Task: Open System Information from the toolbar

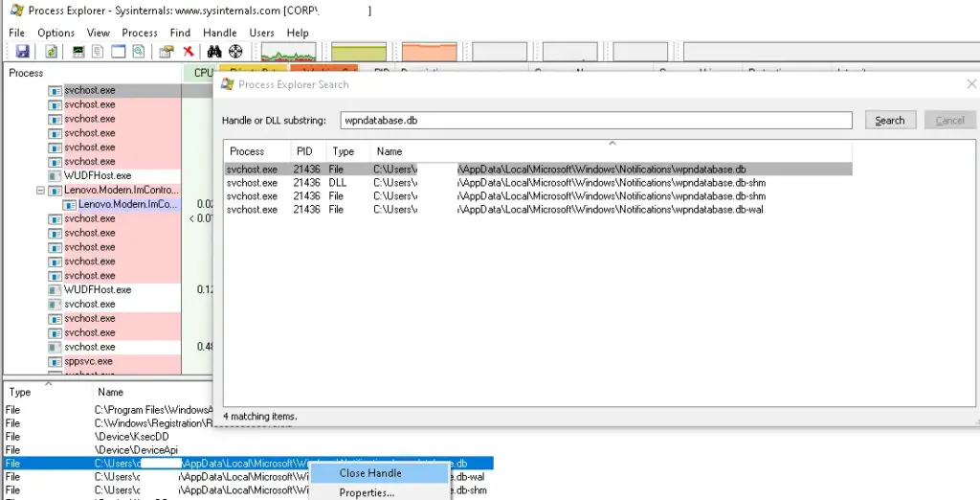Action: (78, 52)
